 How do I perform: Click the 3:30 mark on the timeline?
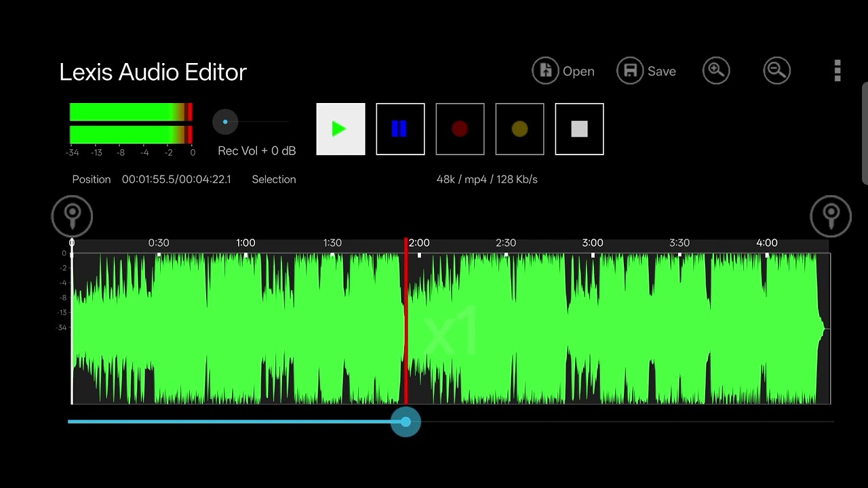[x=679, y=243]
